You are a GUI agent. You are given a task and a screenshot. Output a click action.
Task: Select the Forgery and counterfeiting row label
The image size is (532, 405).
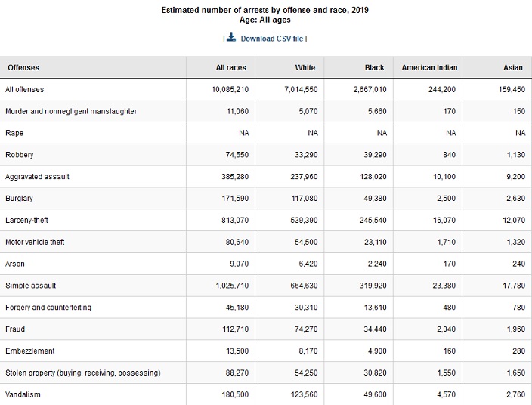coord(49,308)
